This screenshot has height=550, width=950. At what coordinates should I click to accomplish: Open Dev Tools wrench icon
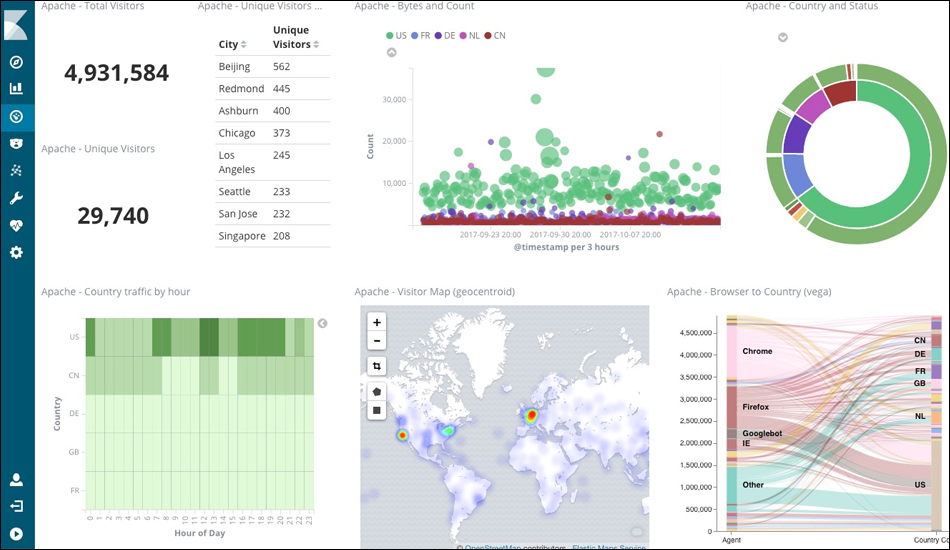coord(16,198)
